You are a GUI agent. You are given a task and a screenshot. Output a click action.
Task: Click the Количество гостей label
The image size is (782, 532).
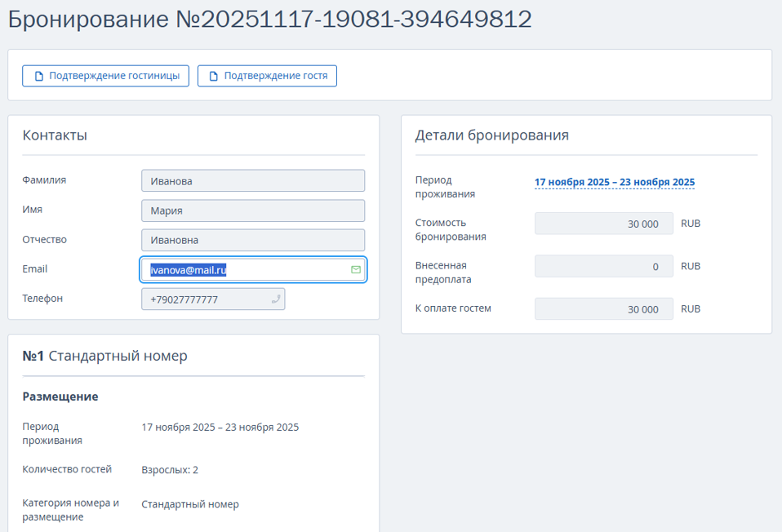67,469
